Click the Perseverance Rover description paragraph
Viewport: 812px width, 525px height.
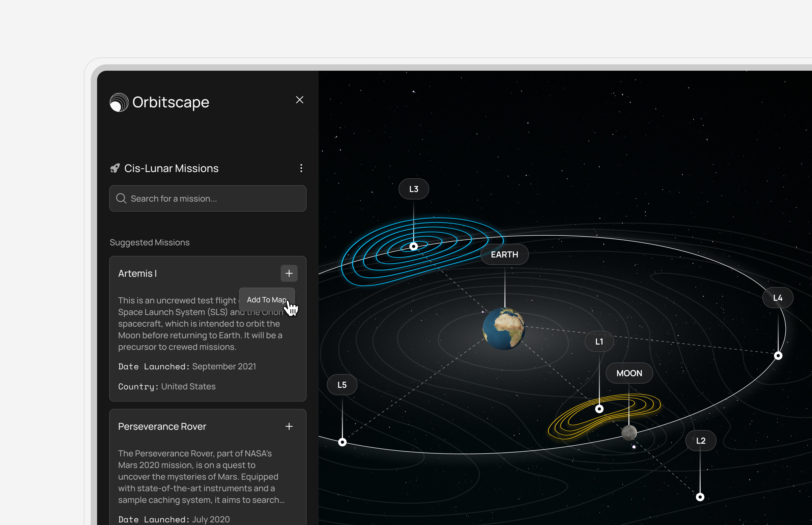202,477
